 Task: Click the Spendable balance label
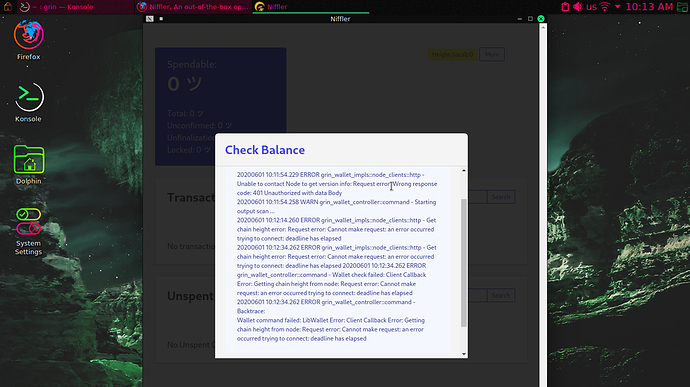(x=192, y=64)
